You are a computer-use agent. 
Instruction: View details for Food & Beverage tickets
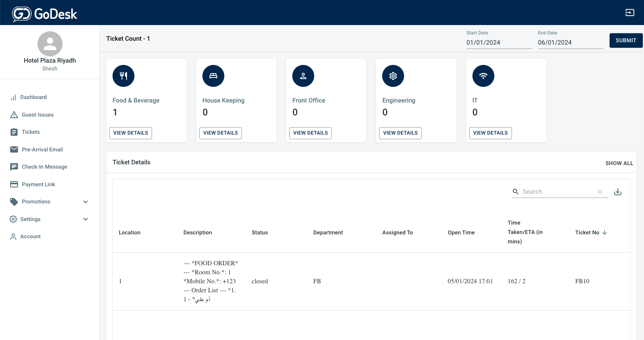pyautogui.click(x=131, y=133)
